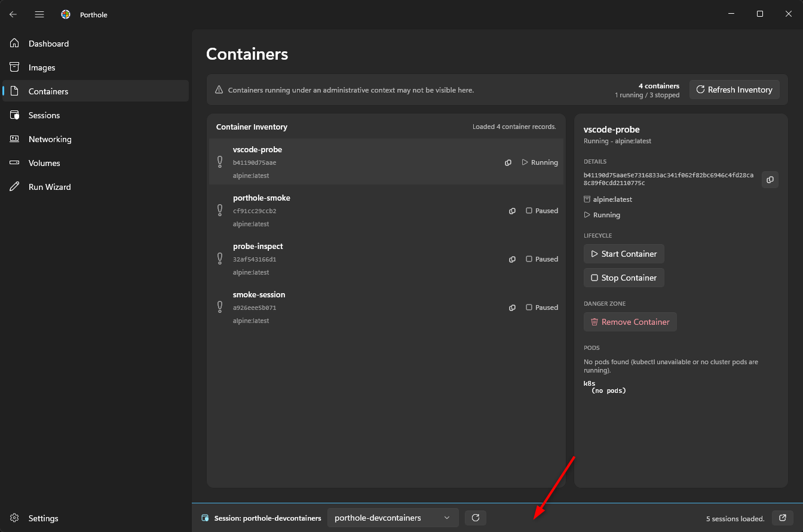Click the 32af543166d1 short ID text
The height and width of the screenshot is (532, 803).
pos(255,259)
